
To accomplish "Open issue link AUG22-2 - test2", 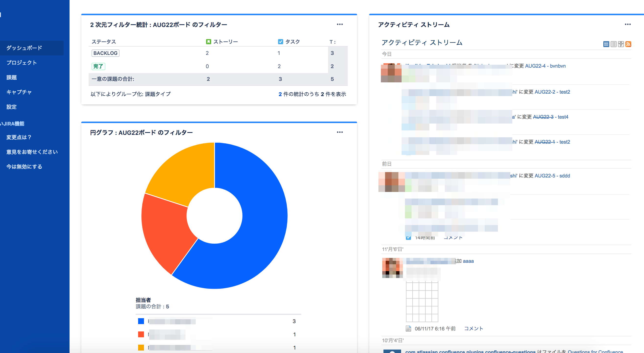I will 552,92.
